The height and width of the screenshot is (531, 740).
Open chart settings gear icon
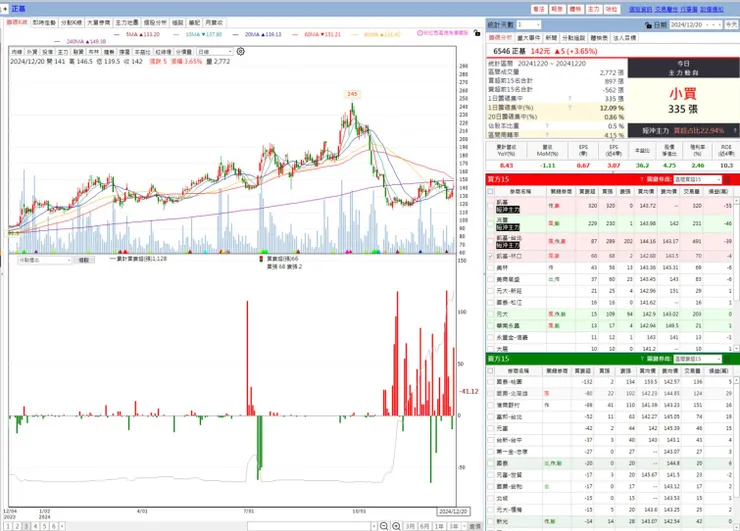[240, 51]
